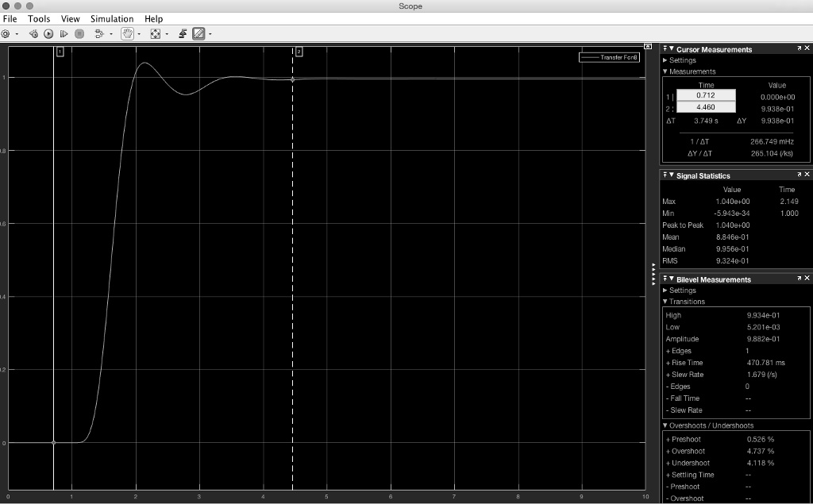Open the scope configuration properties gear
The image size is (813, 504).
(x=5, y=33)
